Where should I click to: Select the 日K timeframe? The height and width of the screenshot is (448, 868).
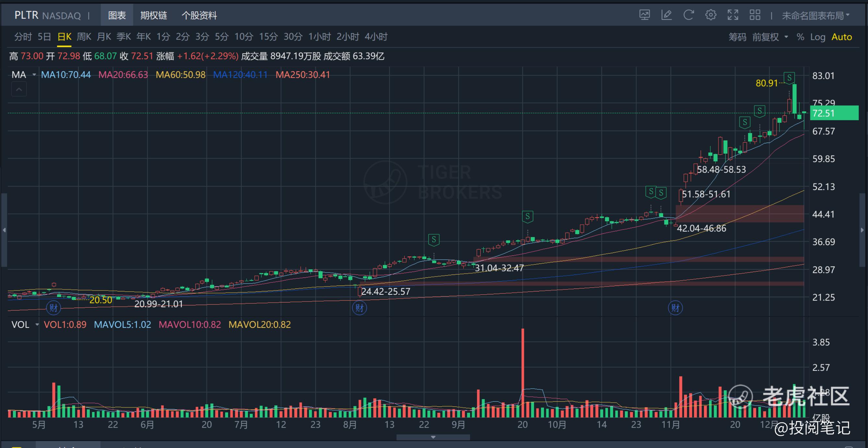[x=64, y=37]
